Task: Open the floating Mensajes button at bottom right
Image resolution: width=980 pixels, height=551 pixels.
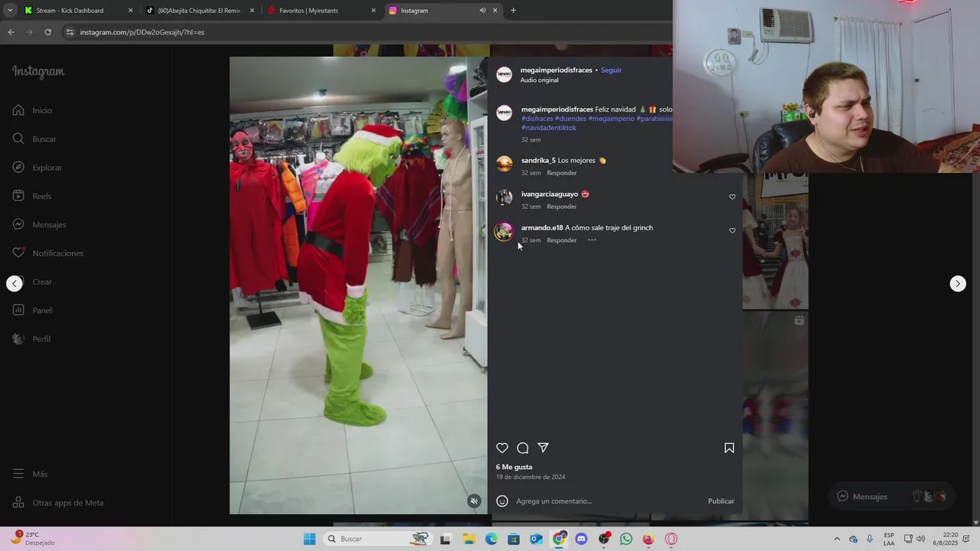Action: point(893,497)
